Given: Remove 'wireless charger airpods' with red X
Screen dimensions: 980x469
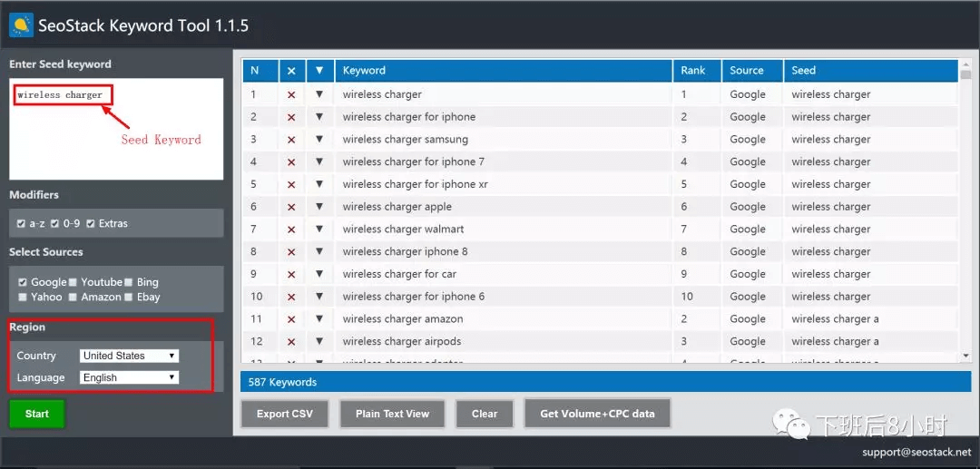Looking at the screenshot, I should (x=291, y=342).
